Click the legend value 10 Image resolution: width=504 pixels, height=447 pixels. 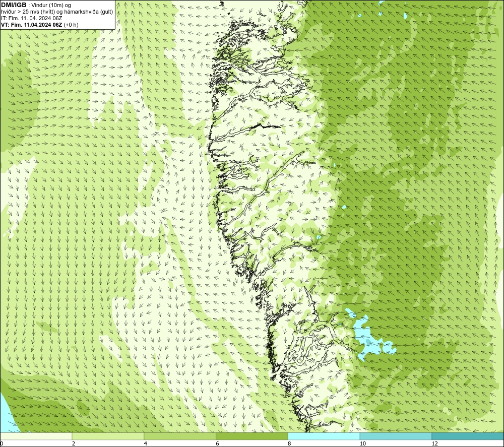362,444
